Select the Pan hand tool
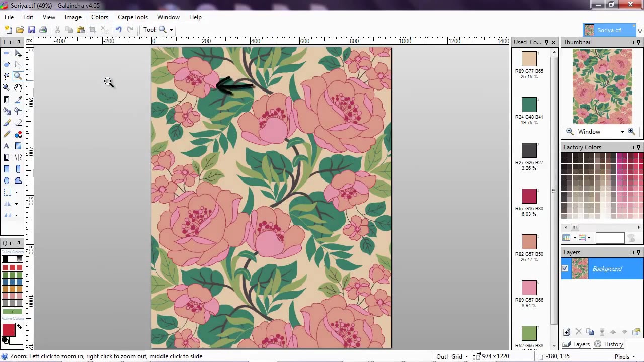Image resolution: width=644 pixels, height=362 pixels. point(18,88)
